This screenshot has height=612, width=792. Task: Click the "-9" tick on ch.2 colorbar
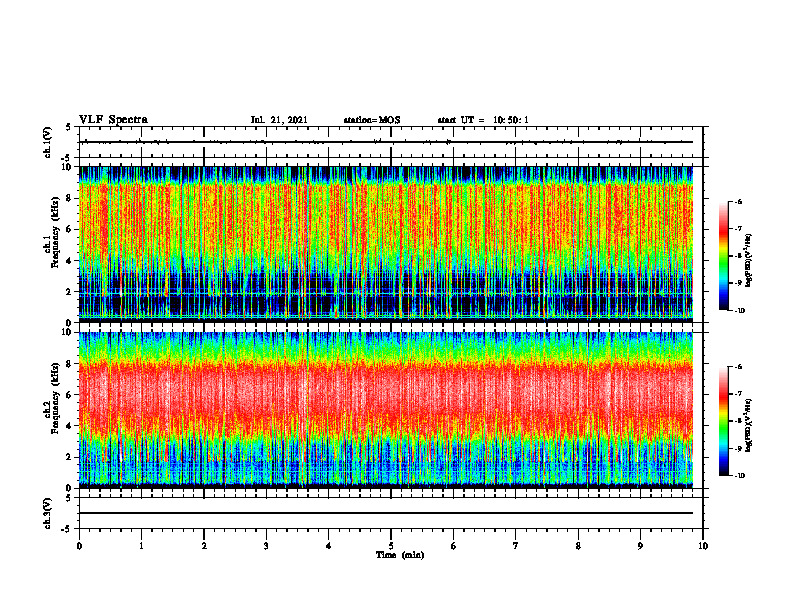pyautogui.click(x=738, y=448)
